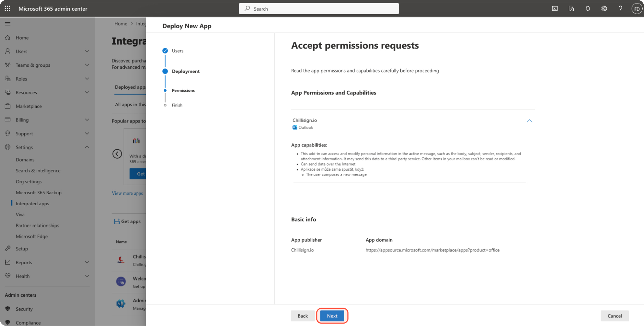Open the help question mark icon
The image size is (644, 326).
click(x=620, y=8)
